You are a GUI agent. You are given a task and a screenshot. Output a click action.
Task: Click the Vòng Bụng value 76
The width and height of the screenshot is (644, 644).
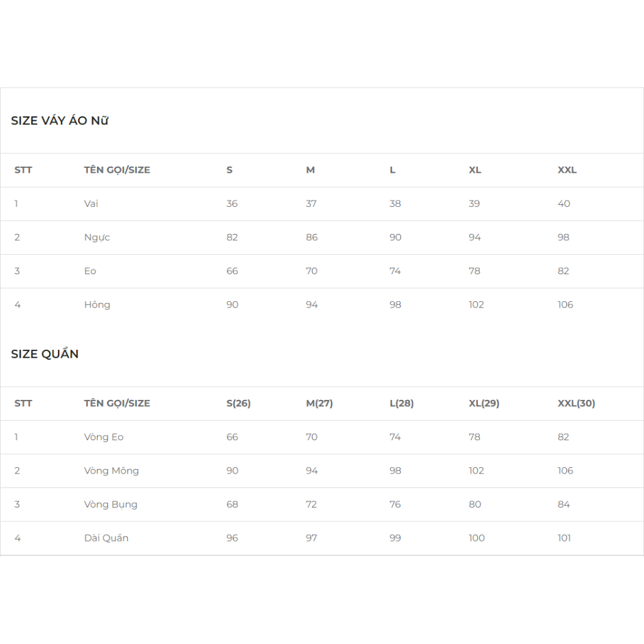395,504
